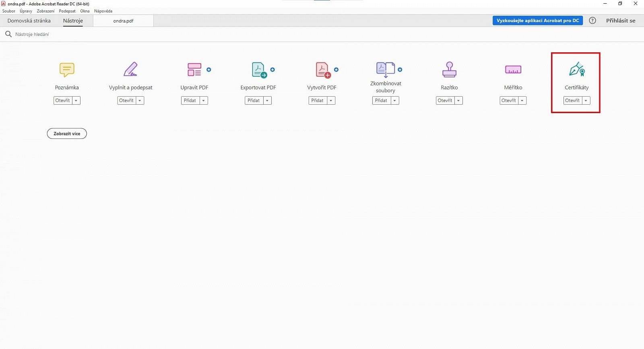Image resolution: width=644 pixels, height=349 pixels.
Task: Click the Vytvořit PDF label text
Action: point(322,87)
